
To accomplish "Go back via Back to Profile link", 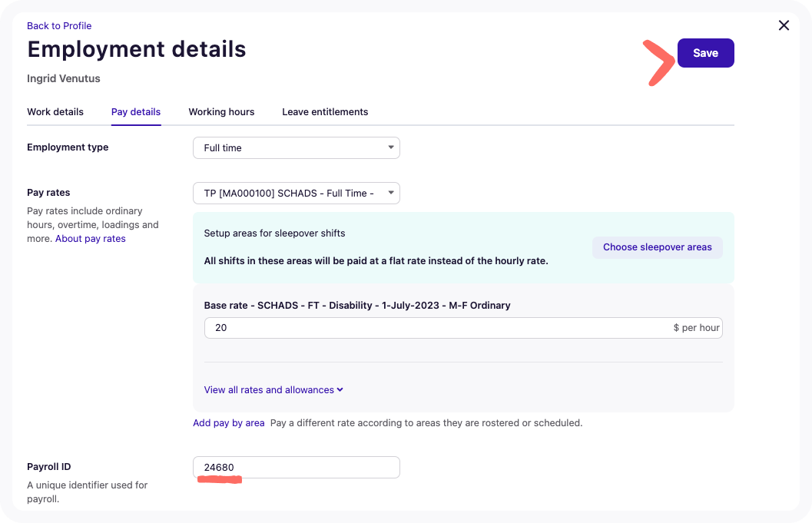I will pos(59,26).
